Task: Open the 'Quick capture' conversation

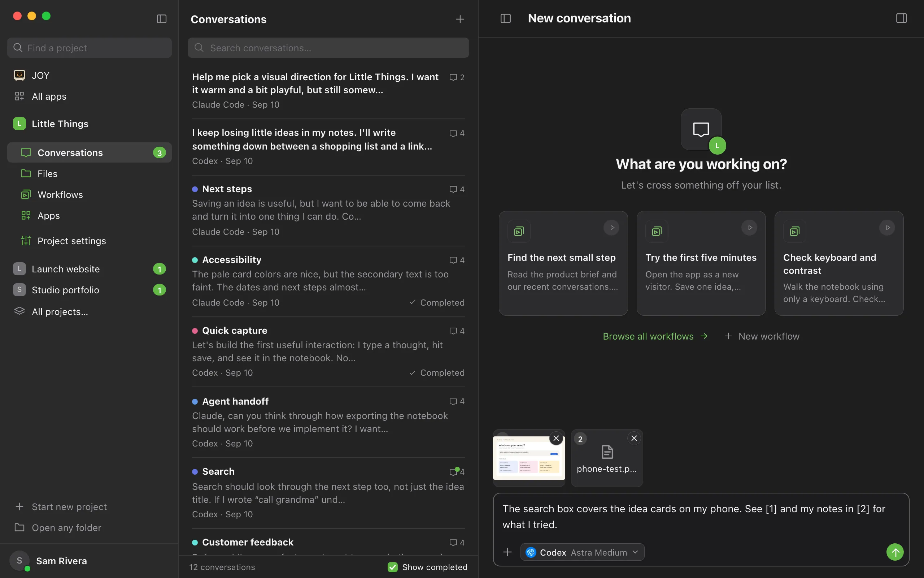Action: point(328,352)
